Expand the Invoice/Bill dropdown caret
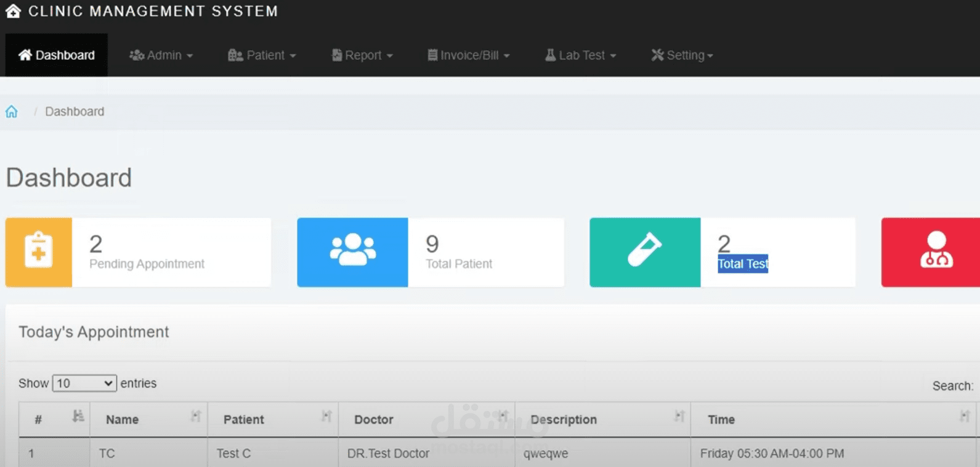Image resolution: width=980 pixels, height=467 pixels. click(506, 56)
